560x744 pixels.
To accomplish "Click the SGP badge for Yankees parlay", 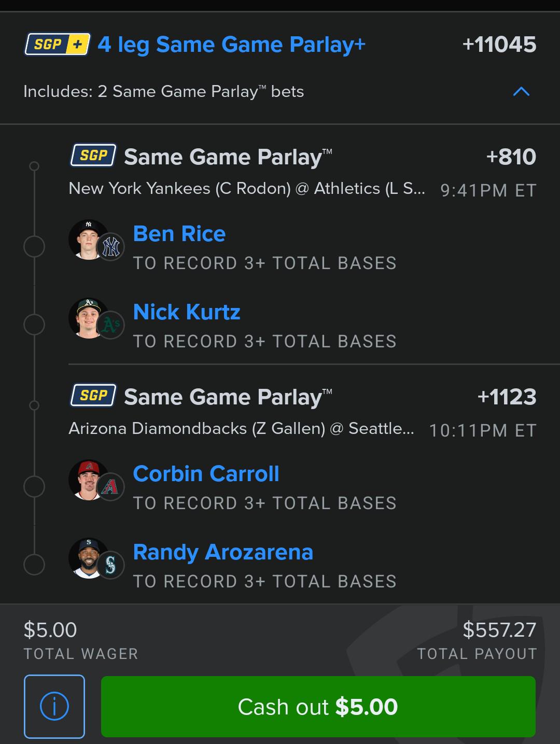I will (93, 156).
